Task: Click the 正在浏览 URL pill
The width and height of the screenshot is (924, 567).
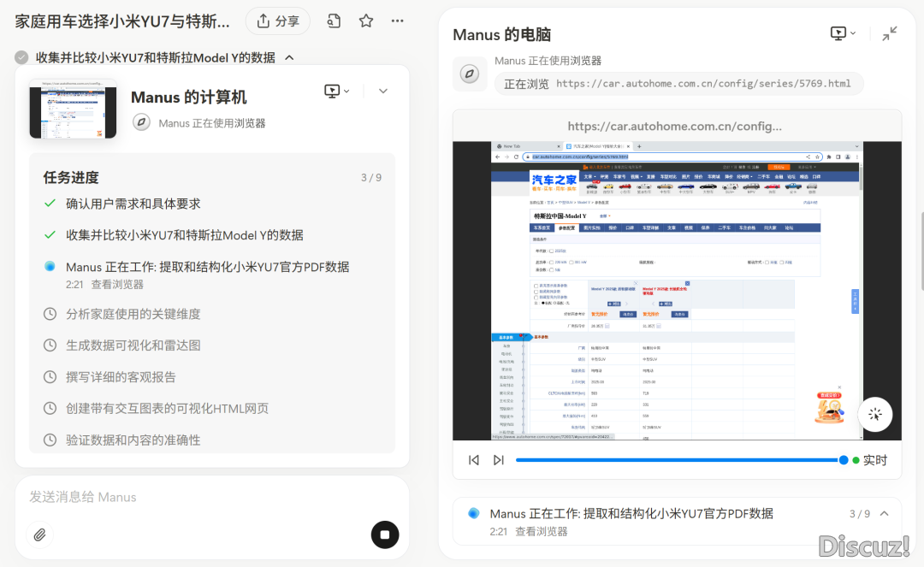Action: [678, 84]
